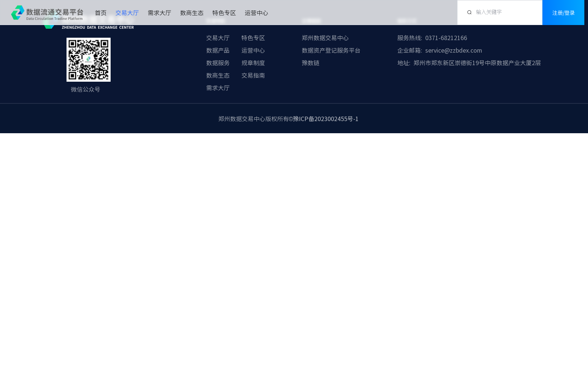
Task: Click the WeChat QR code image
Action: pos(89,60)
